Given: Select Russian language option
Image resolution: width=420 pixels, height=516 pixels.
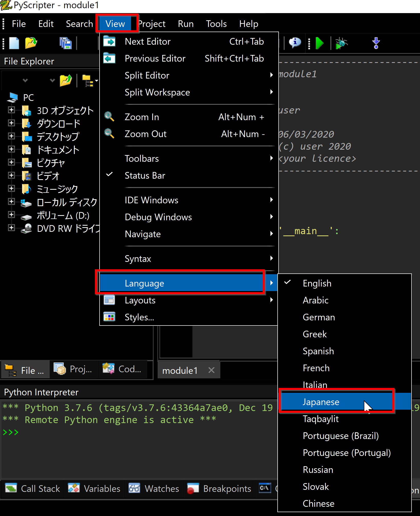Looking at the screenshot, I should [x=345, y=470].
